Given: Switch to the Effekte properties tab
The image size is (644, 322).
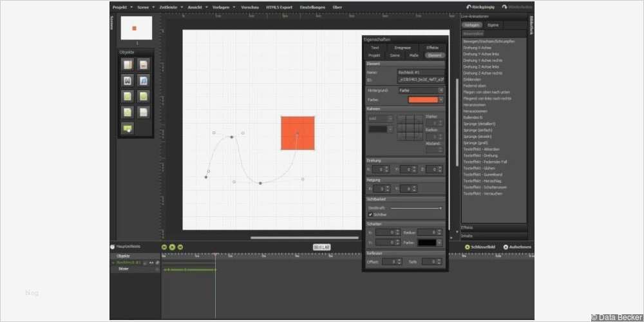Looking at the screenshot, I should point(432,48).
